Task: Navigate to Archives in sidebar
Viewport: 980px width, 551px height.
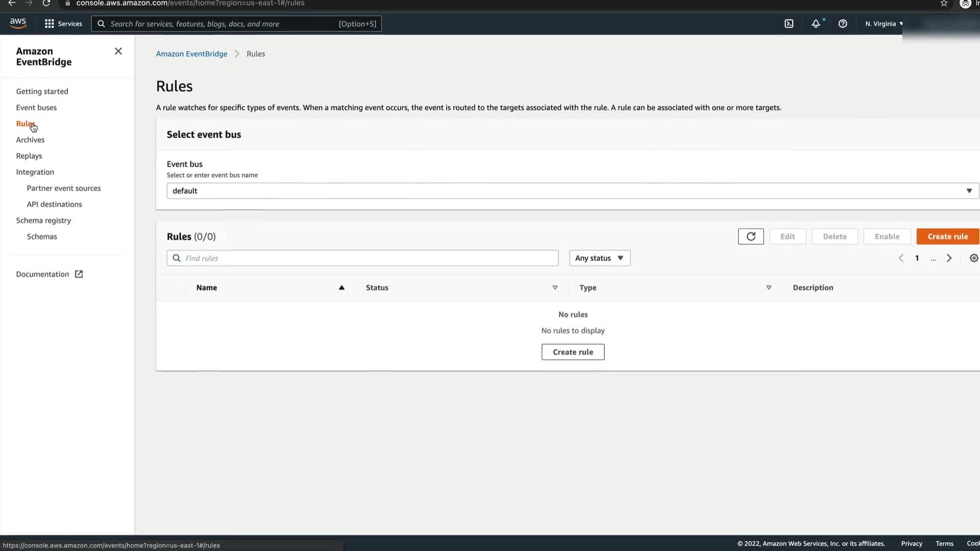Action: pyautogui.click(x=30, y=140)
